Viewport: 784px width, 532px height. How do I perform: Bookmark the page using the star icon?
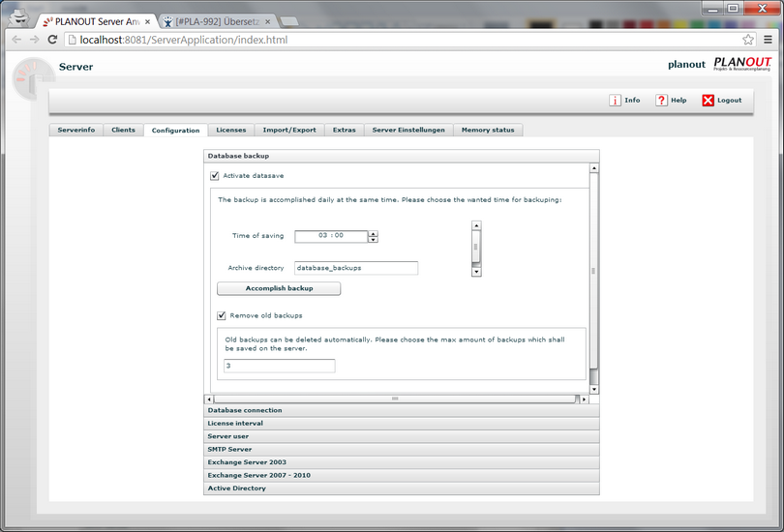[748, 40]
